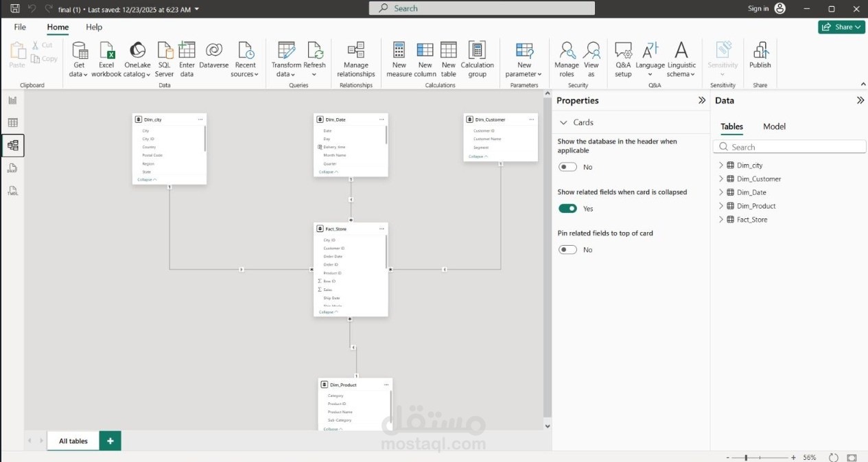
Task: Click Data pane Search field
Action: point(790,147)
